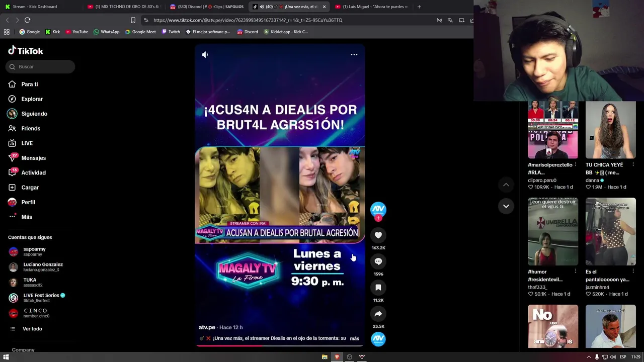Viewport: 644px width, 362px height.
Task: Switch to the Discord Clips tab
Action: point(207,7)
